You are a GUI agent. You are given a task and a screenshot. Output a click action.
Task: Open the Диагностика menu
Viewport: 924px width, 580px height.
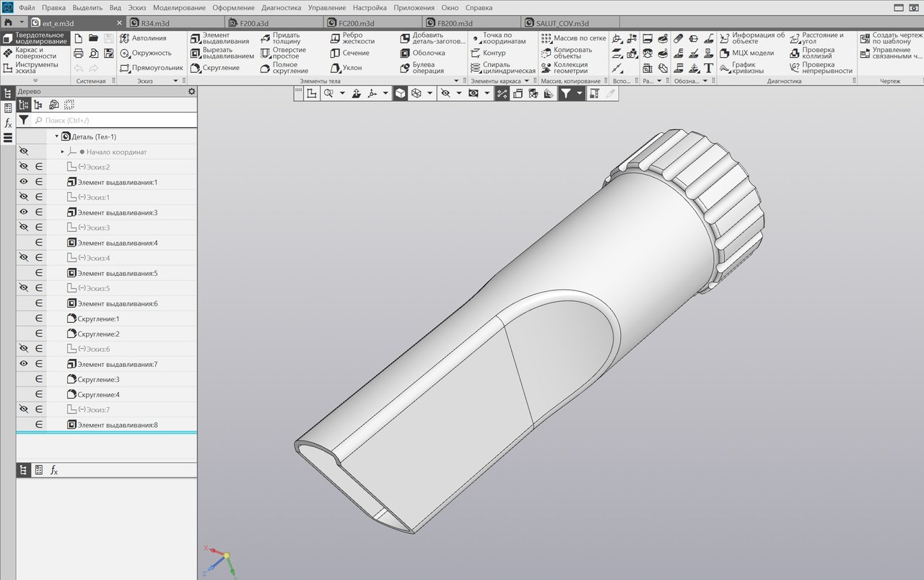[281, 8]
